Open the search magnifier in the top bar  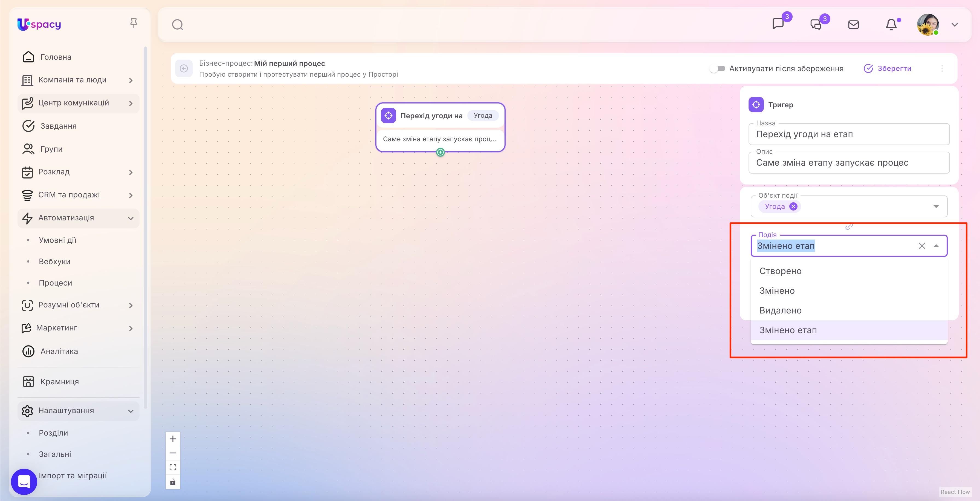pyautogui.click(x=177, y=24)
